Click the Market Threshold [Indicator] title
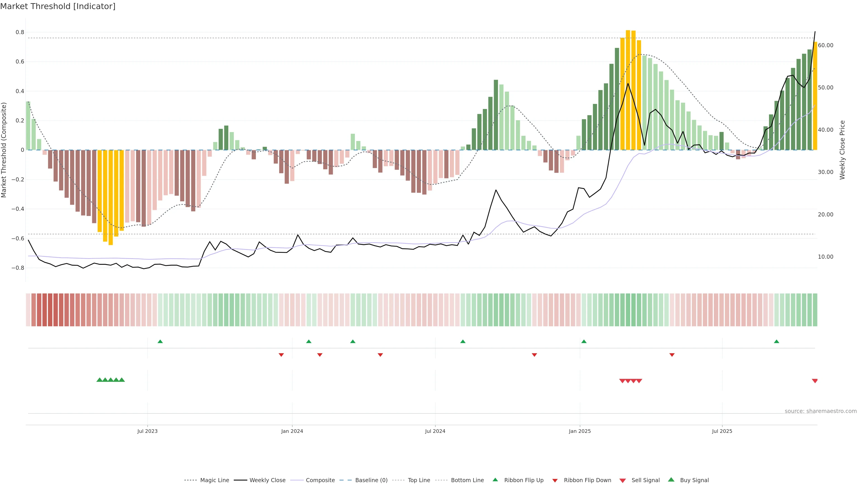This screenshot has height=488, width=868. 58,6
